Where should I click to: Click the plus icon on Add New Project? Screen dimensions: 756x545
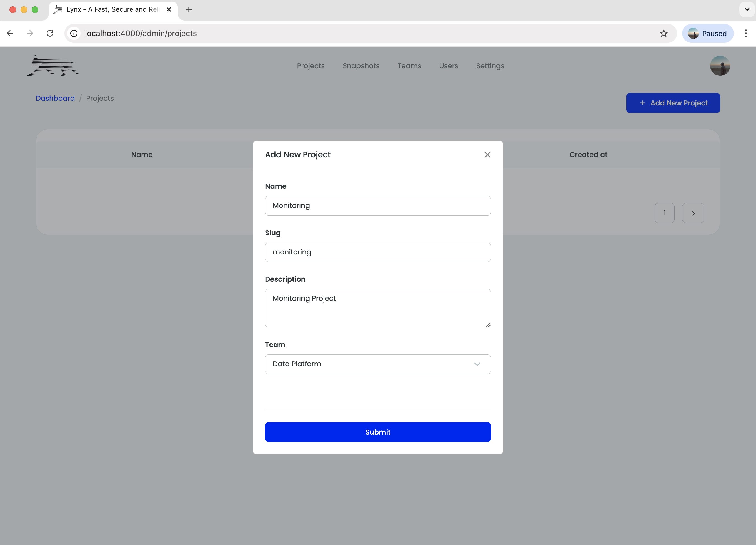pyautogui.click(x=643, y=103)
